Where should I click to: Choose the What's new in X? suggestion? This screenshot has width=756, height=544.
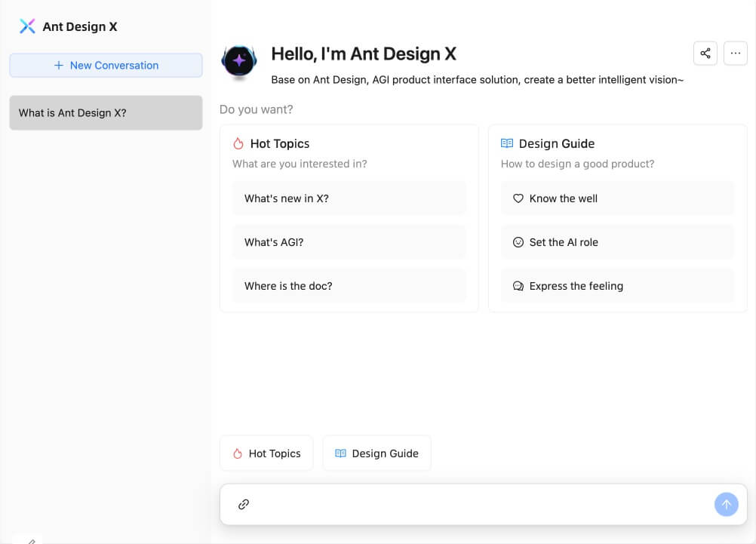[349, 198]
